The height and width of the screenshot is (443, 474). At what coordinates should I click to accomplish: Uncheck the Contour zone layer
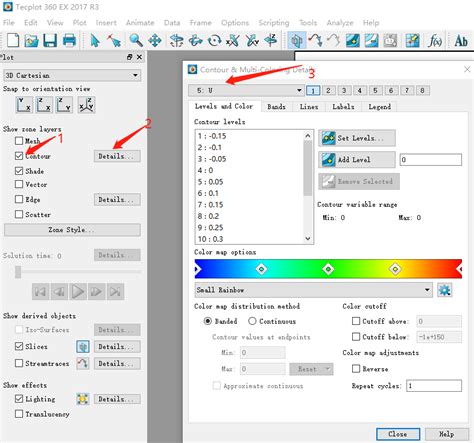pyautogui.click(x=19, y=156)
